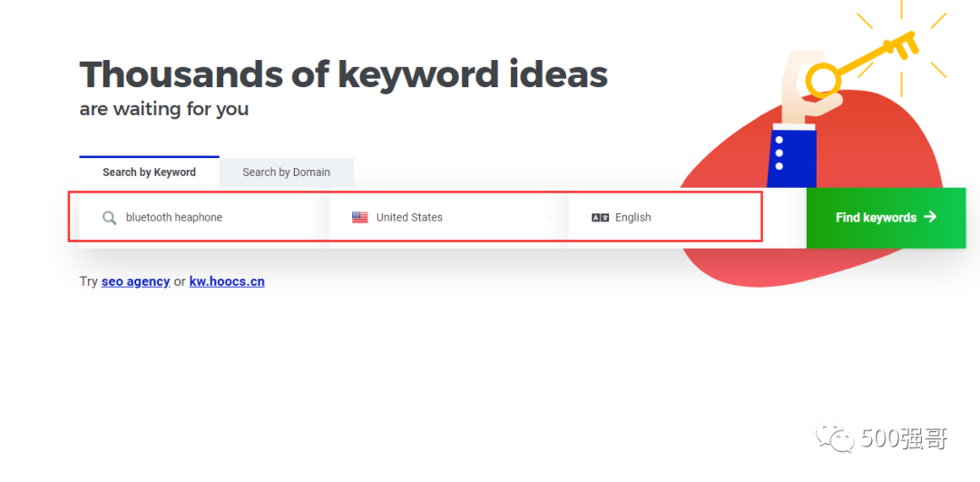Focus the bluetooth heaphone keyword input
Image resolution: width=980 pixels, height=482 pixels.
tap(218, 218)
